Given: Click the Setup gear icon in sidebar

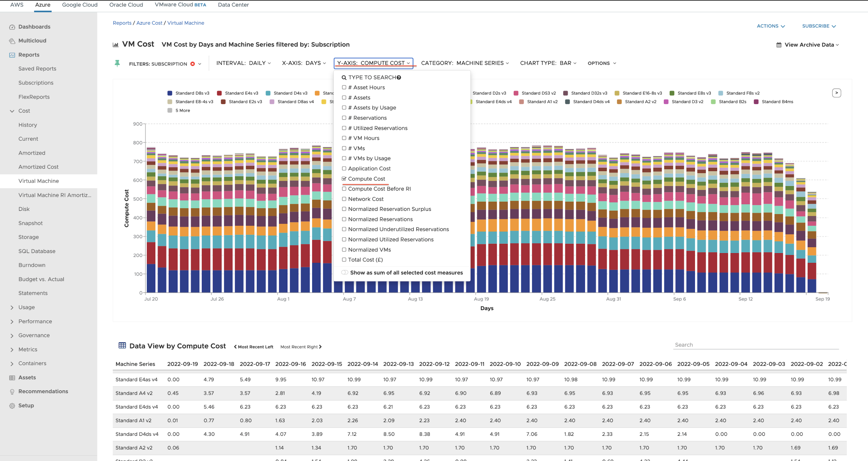Looking at the screenshot, I should [12, 406].
